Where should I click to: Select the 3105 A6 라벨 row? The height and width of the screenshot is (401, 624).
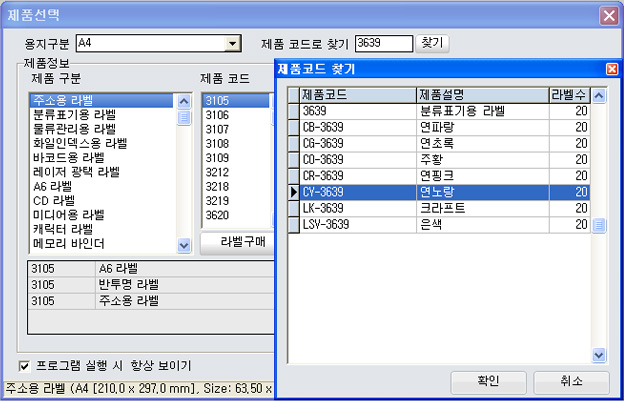pos(151,269)
